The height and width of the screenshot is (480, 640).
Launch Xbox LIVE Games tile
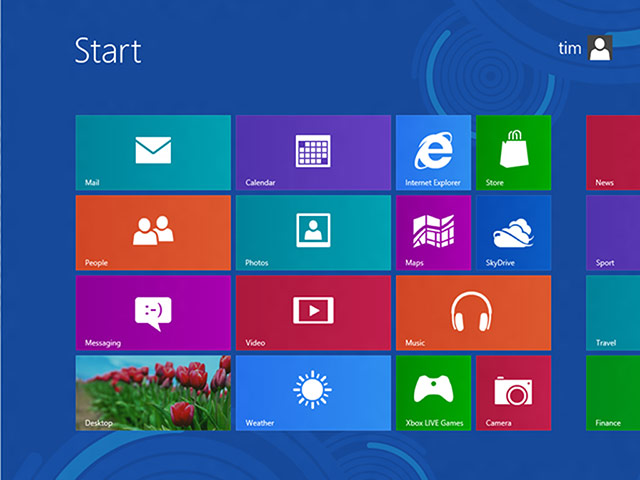tap(433, 393)
